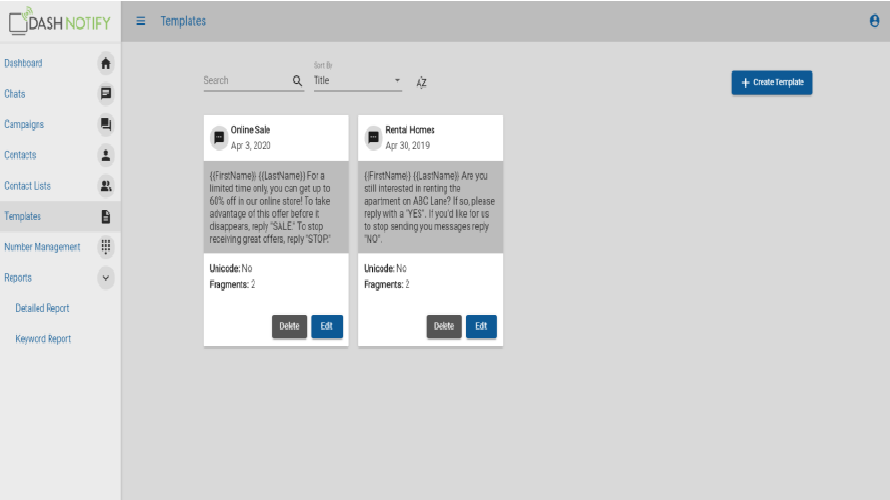Click the Templates document icon
Image resolution: width=890 pixels, height=500 pixels.
tap(106, 216)
